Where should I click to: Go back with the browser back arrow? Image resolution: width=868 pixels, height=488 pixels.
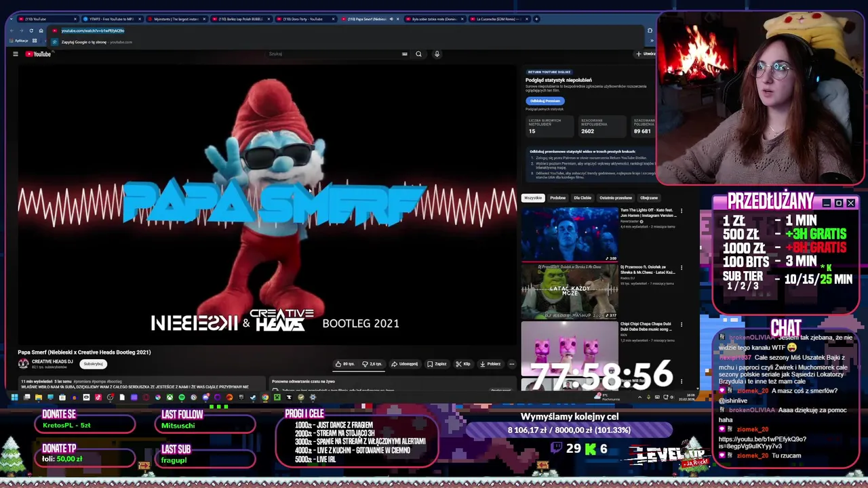pos(12,30)
